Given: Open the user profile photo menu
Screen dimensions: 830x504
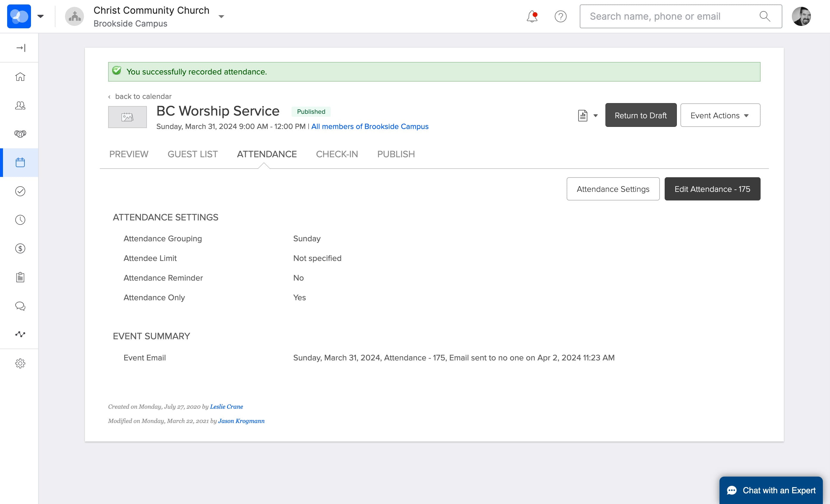Looking at the screenshot, I should 801,16.
